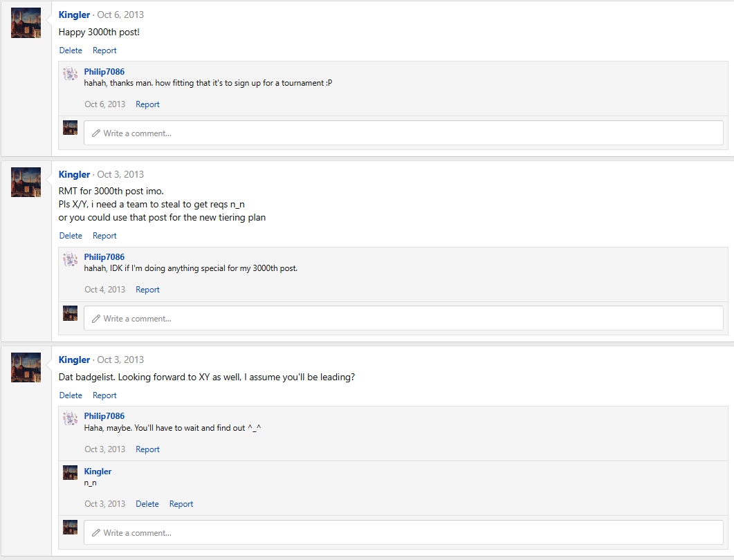Report Philip7086's Oct 4, 2013 comment
This screenshot has height=560, width=734.
click(x=147, y=290)
